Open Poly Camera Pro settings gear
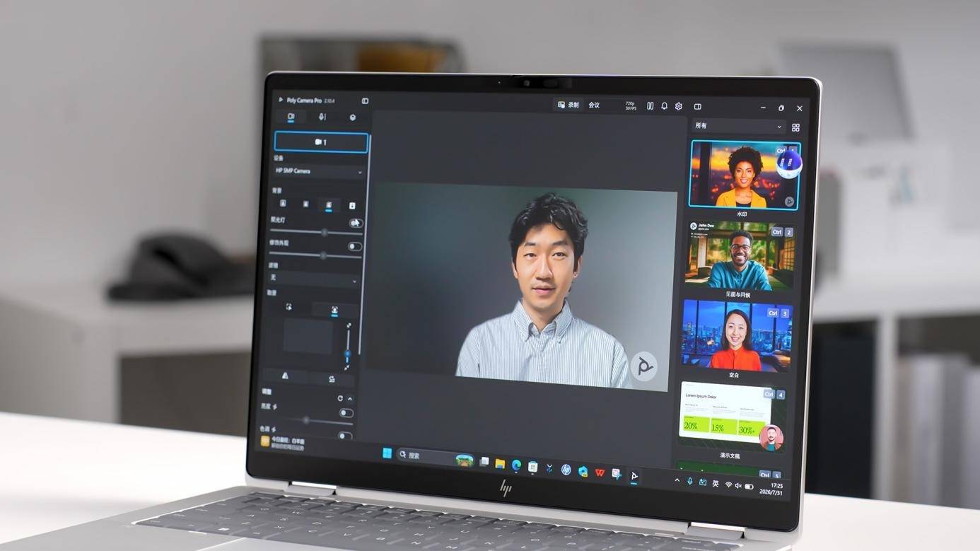 tap(679, 107)
